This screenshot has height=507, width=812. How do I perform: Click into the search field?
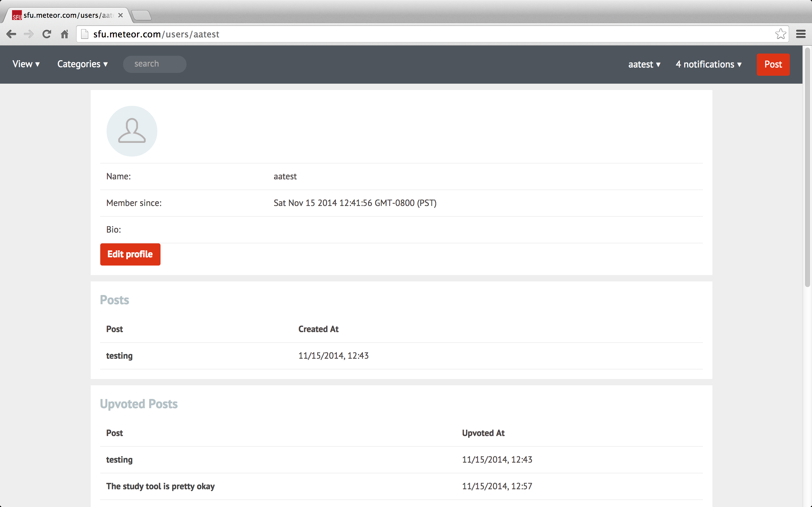(x=155, y=64)
